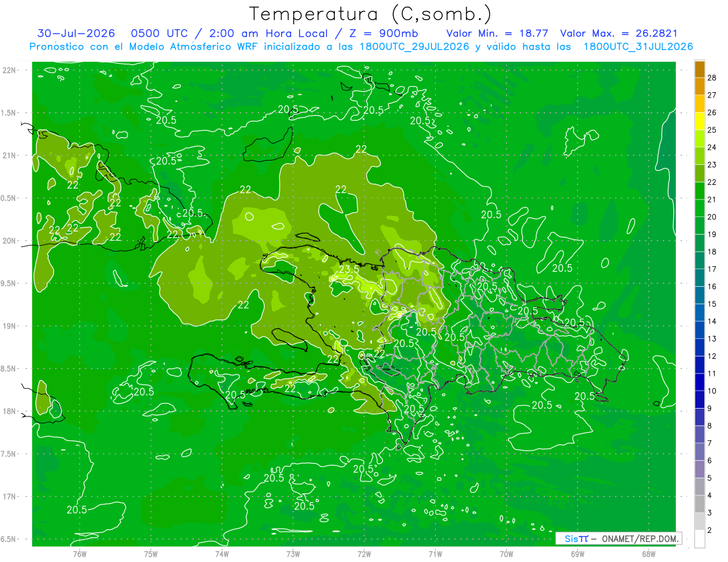Click legend scale number 24

pos(712,147)
